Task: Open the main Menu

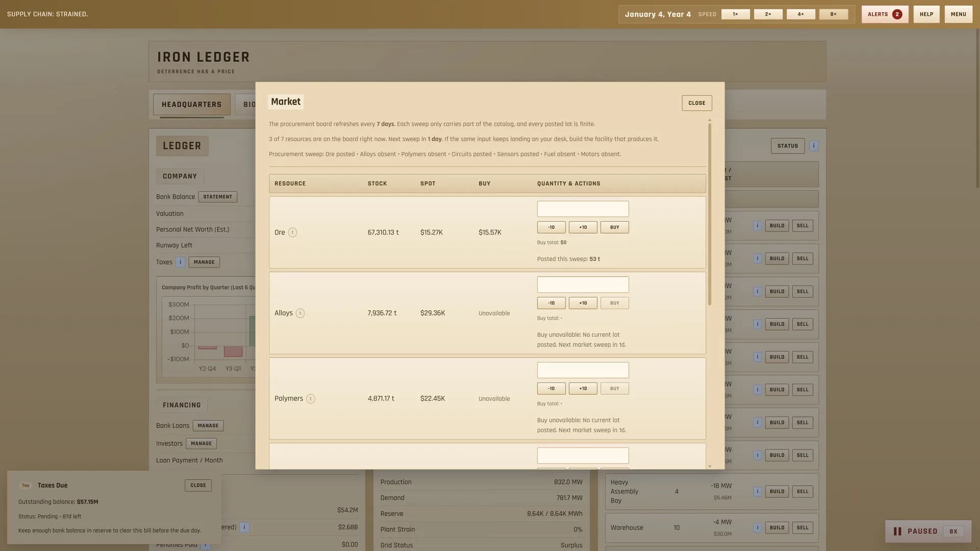Action: tap(958, 14)
